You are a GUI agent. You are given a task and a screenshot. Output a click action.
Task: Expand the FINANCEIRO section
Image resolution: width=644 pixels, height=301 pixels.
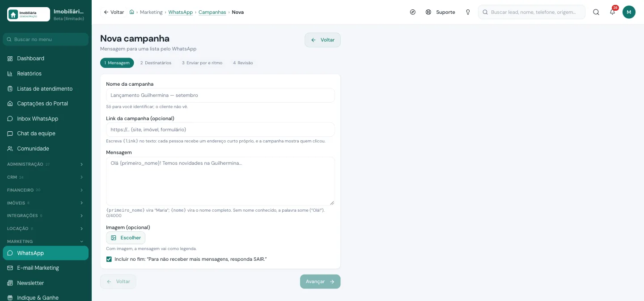pos(46,190)
